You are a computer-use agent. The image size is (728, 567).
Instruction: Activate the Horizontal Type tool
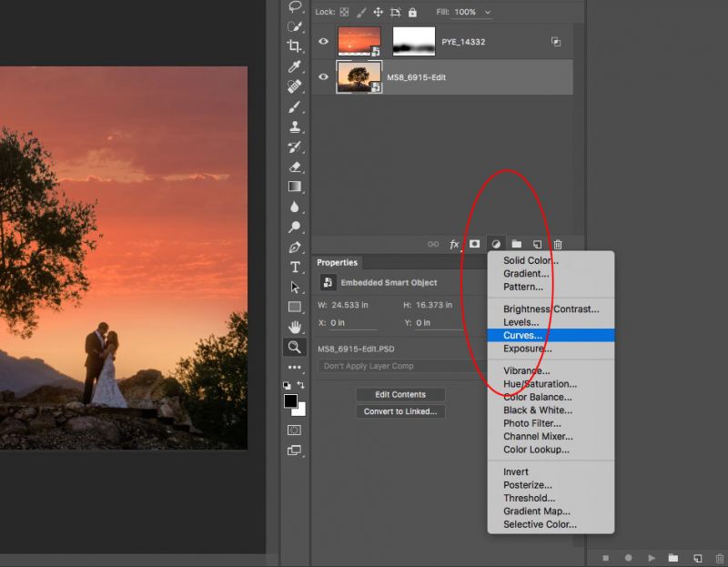(x=294, y=267)
